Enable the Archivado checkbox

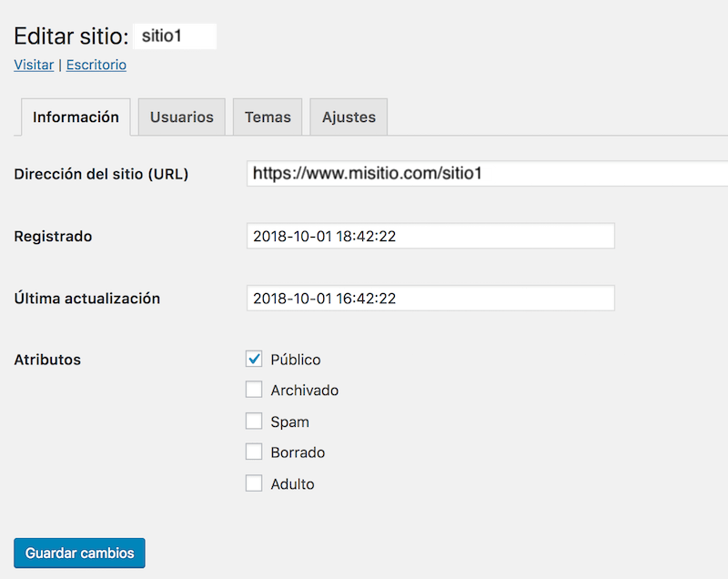[254, 391]
